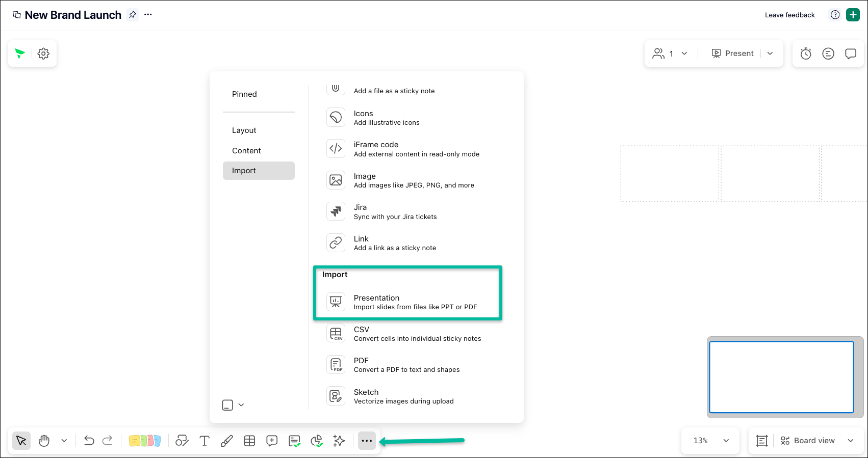868x458 pixels.
Task: Insert a table from the toolbar
Action: tap(249, 441)
